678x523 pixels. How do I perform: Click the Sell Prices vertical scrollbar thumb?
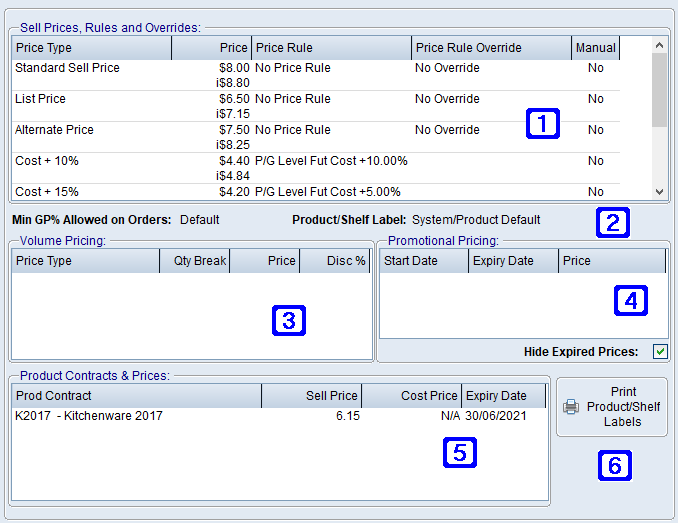pos(659,90)
